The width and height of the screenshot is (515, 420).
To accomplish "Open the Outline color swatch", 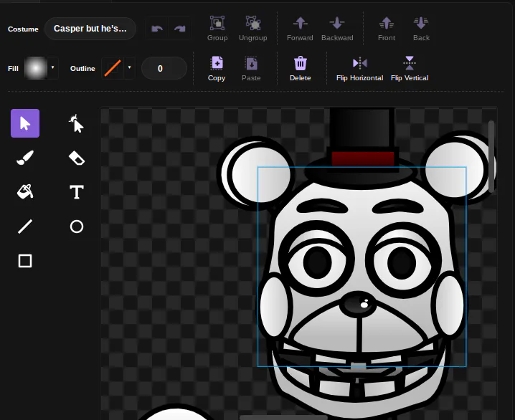I will point(113,68).
